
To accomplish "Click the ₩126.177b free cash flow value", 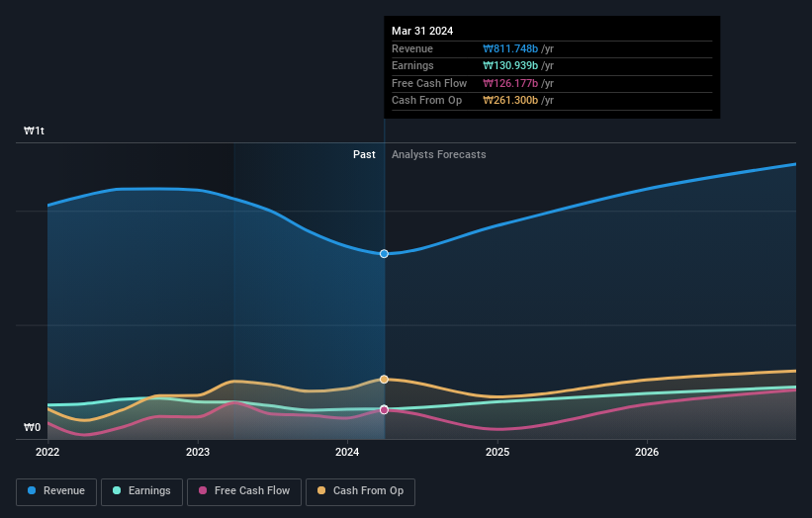I will 510,83.
